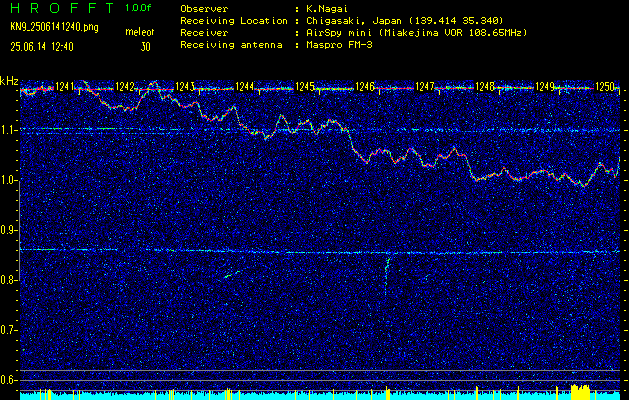Click the 1244 time marker
629x400 pixels.
(244, 86)
